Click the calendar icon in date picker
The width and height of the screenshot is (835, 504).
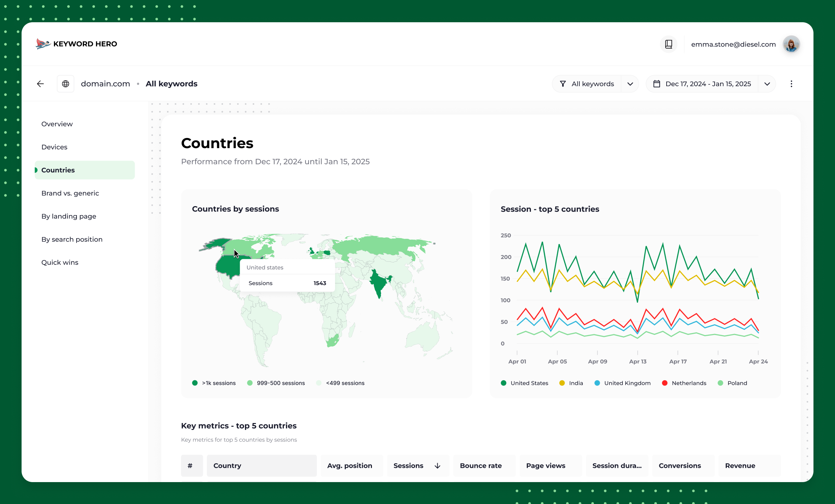657,84
